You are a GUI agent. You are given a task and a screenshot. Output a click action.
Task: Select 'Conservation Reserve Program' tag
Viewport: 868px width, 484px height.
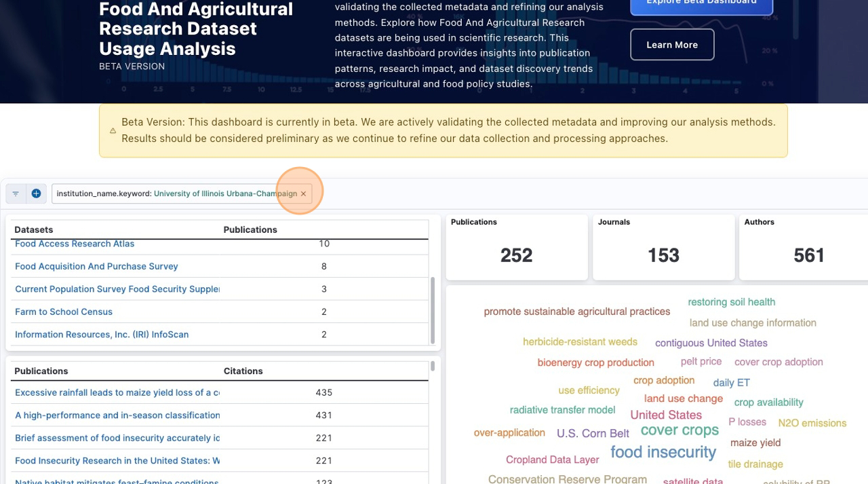click(568, 479)
